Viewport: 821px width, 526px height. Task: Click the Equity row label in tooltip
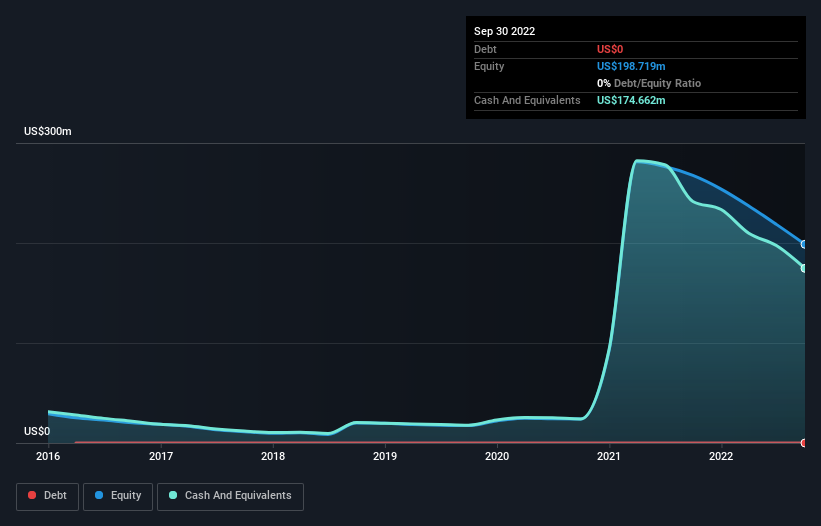[489, 66]
